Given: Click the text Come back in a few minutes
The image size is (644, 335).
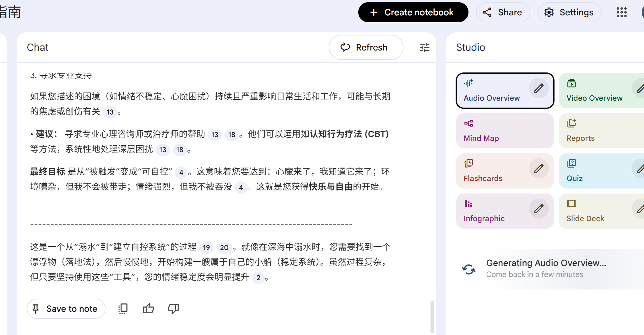Looking at the screenshot, I should [534, 274].
